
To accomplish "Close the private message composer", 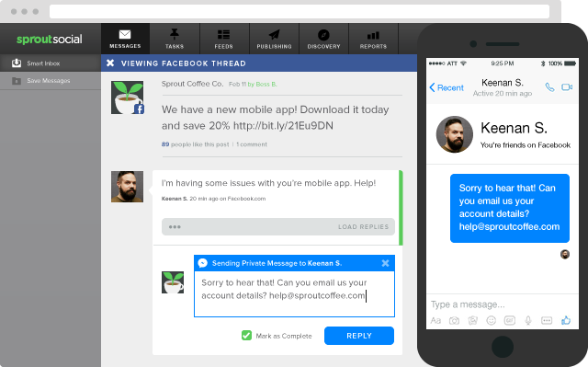I will [385, 263].
